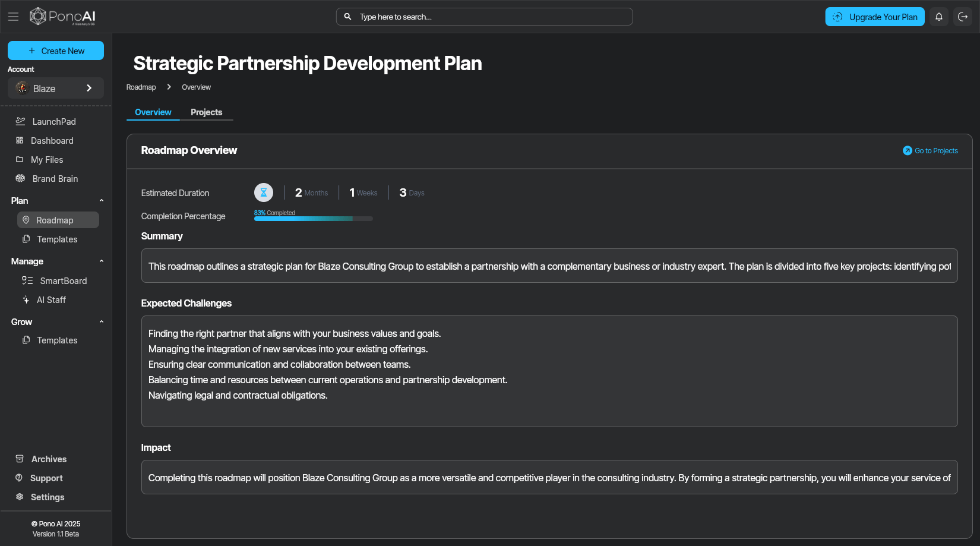The height and width of the screenshot is (546, 980).
Task: Click the search input field
Action: point(484,17)
